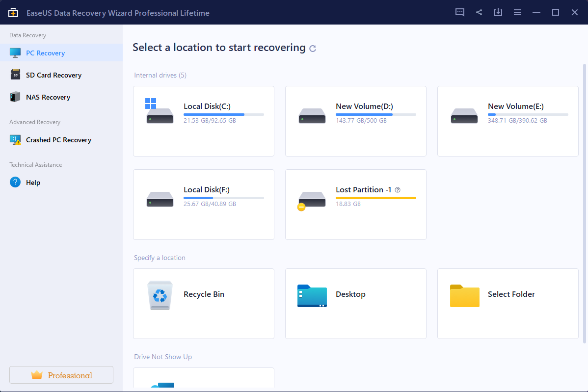Image resolution: width=588 pixels, height=392 pixels.
Task: Click the vertical scrollbar on right
Action: click(584, 196)
